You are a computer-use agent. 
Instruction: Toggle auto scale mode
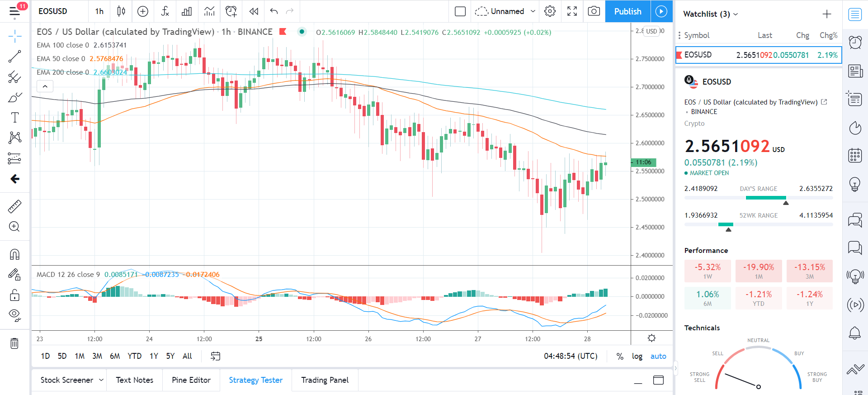pyautogui.click(x=658, y=356)
